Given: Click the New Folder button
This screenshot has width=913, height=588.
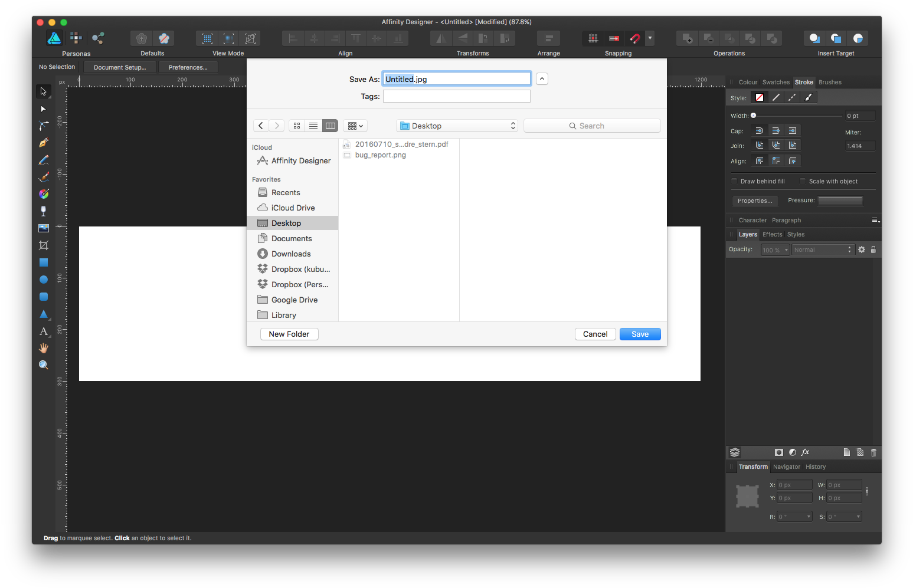Looking at the screenshot, I should (x=289, y=334).
